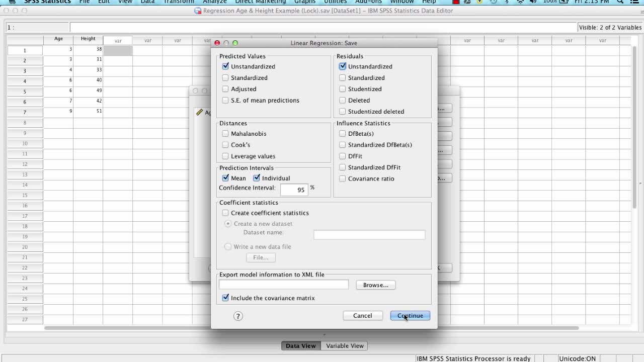Open the help question mark icon

coord(238,316)
